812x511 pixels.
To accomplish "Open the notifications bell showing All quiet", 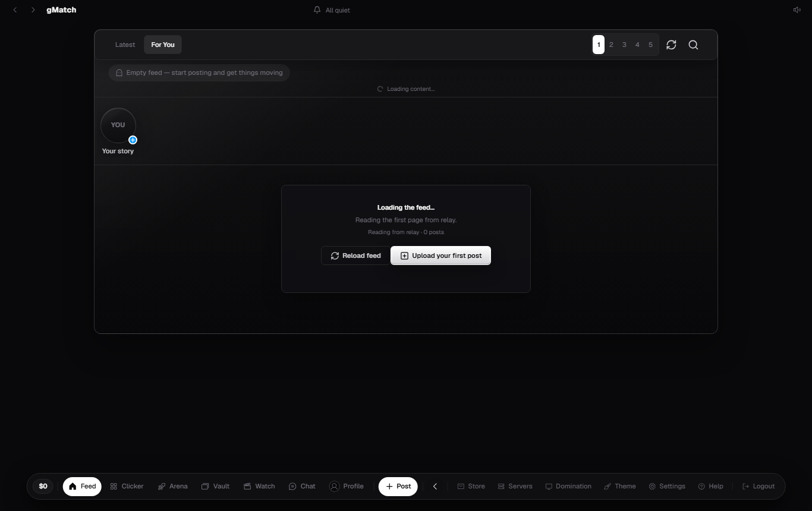I will coord(332,10).
